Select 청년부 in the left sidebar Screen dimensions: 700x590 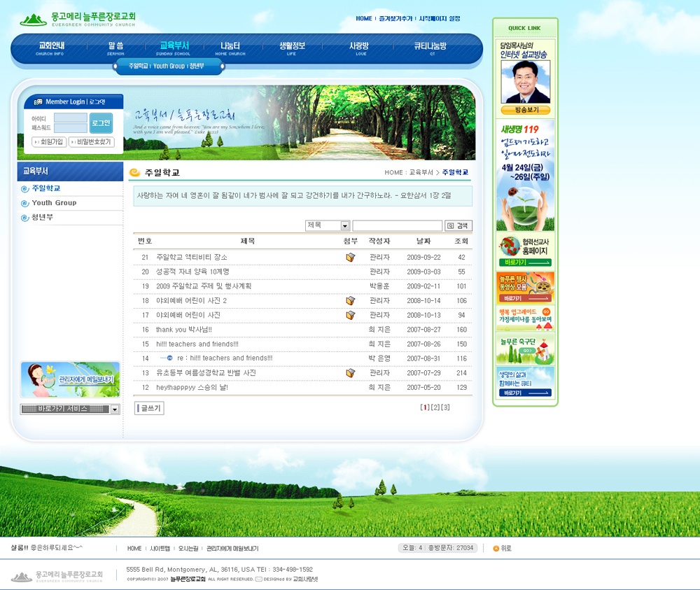coord(42,218)
